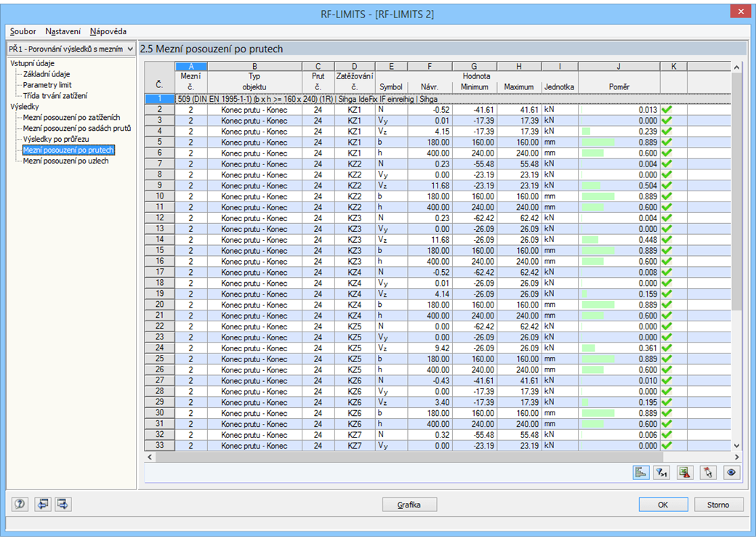Image resolution: width=756 pixels, height=541 pixels.
Task: Select Třída trvání zatížení tree item
Action: click(55, 96)
